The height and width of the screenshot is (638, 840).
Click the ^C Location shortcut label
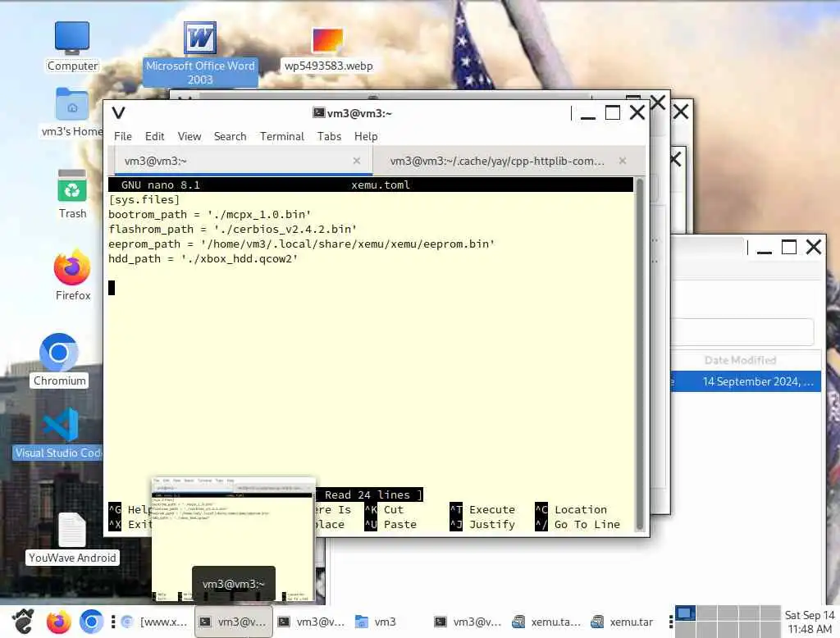(571, 510)
